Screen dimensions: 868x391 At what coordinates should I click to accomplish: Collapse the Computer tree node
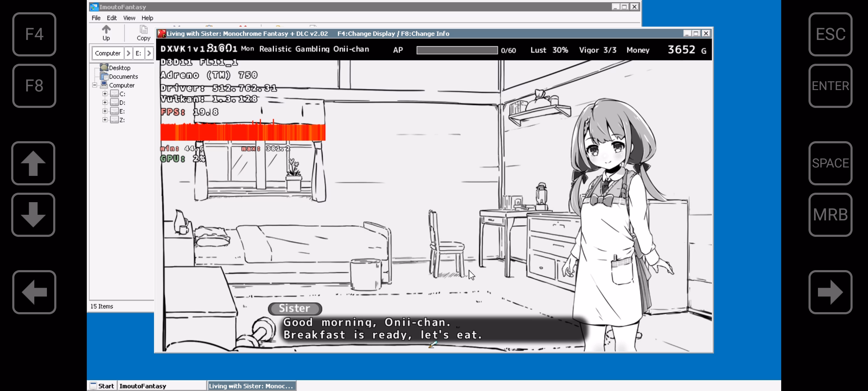point(94,85)
